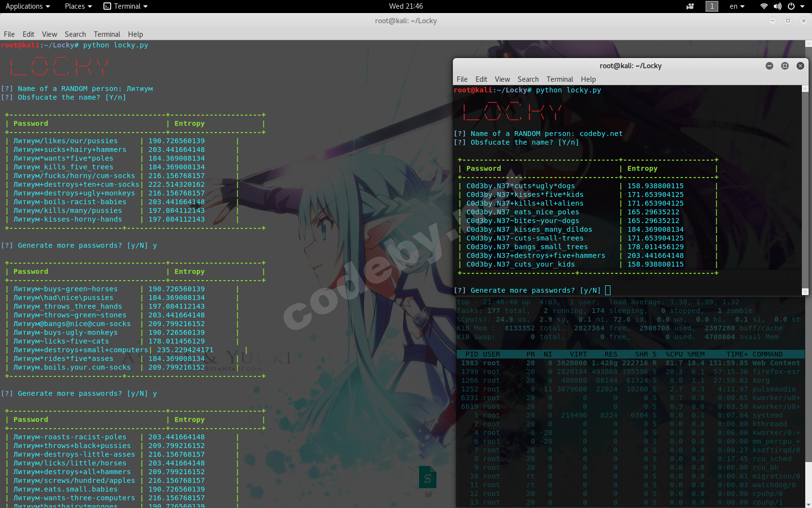The height and width of the screenshot is (508, 812).
Task: Click password 'Литиум~licks~five~cats'
Action: pyautogui.click(x=61, y=341)
